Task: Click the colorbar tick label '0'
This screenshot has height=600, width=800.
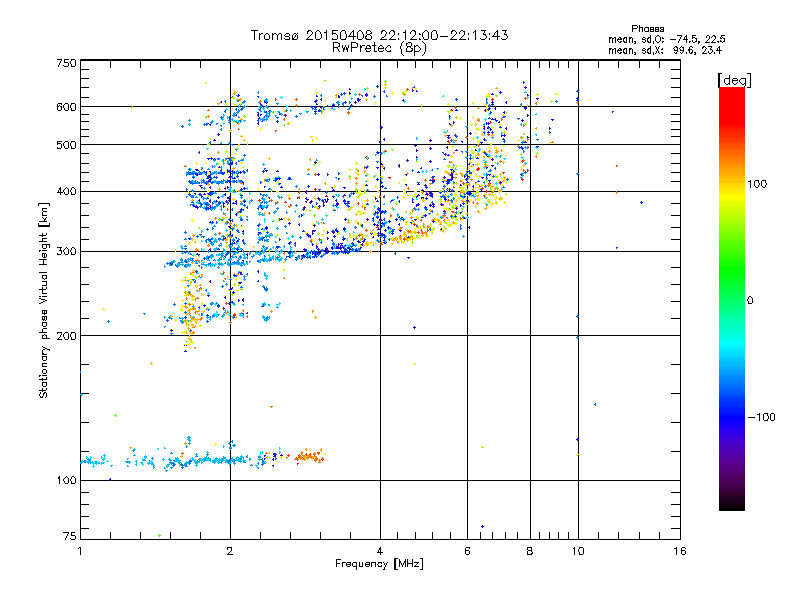Action: click(750, 300)
